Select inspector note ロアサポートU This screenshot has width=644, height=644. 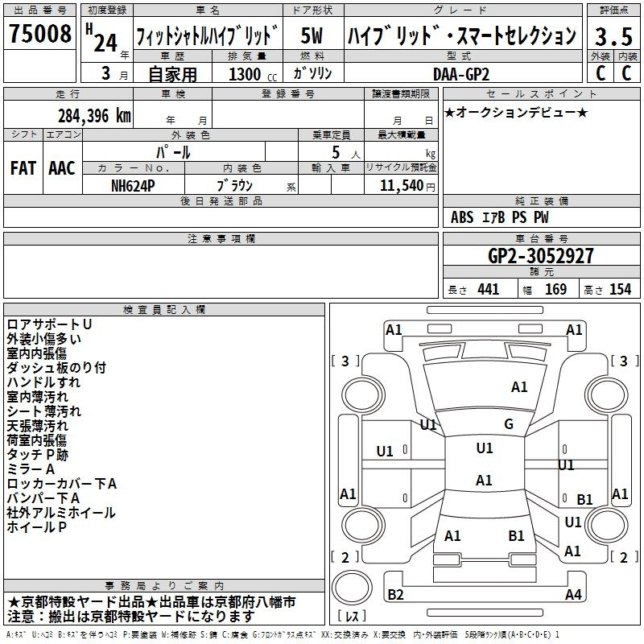49,324
